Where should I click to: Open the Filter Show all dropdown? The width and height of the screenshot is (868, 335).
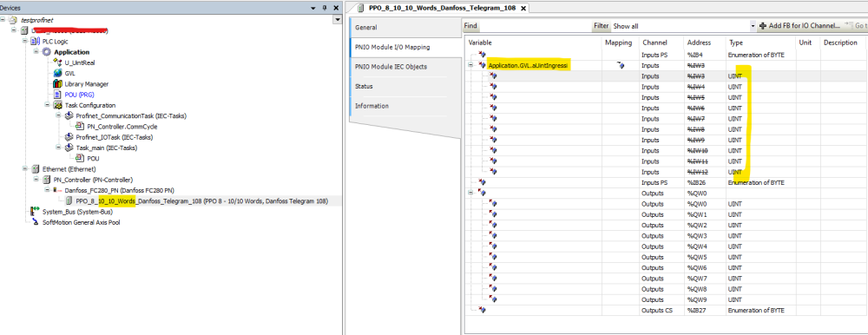tap(753, 26)
